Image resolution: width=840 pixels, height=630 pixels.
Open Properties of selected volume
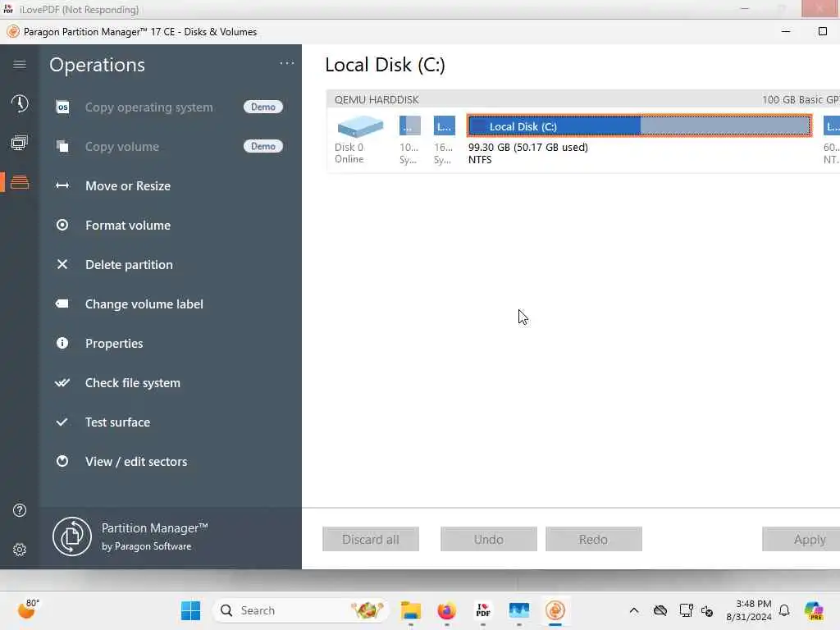114,344
